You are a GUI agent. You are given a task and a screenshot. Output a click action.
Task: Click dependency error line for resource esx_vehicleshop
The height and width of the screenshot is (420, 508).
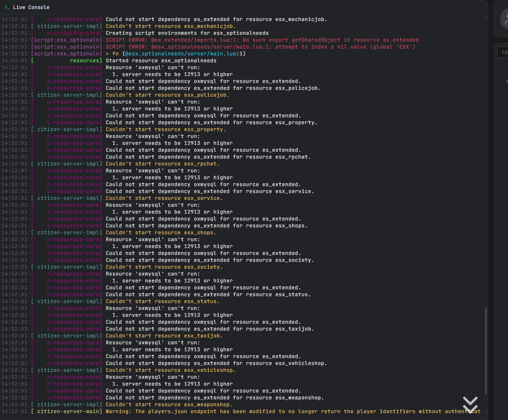[x=216, y=363]
